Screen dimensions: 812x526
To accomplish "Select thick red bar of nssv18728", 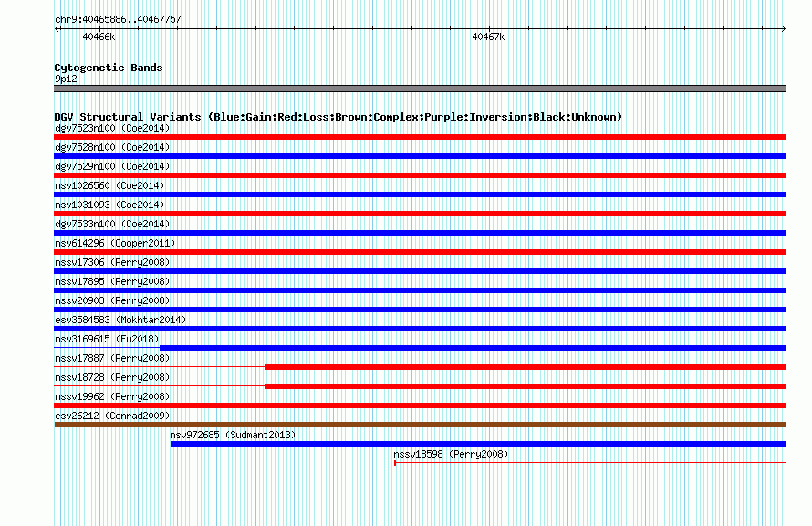I will click(x=526, y=386).
